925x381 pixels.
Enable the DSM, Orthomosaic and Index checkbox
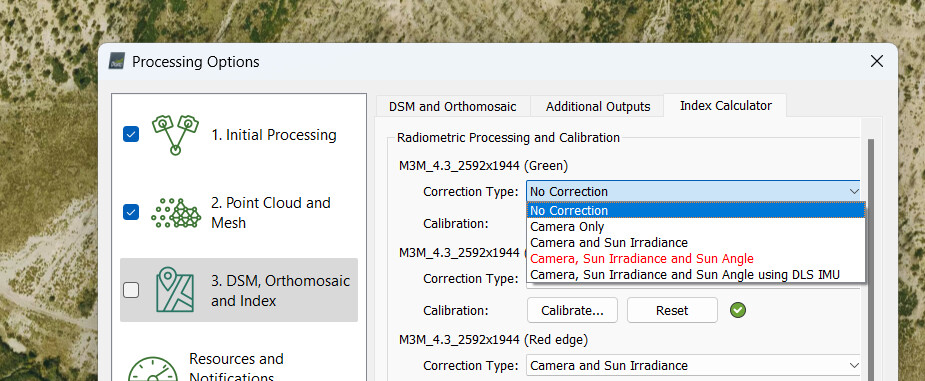131,290
